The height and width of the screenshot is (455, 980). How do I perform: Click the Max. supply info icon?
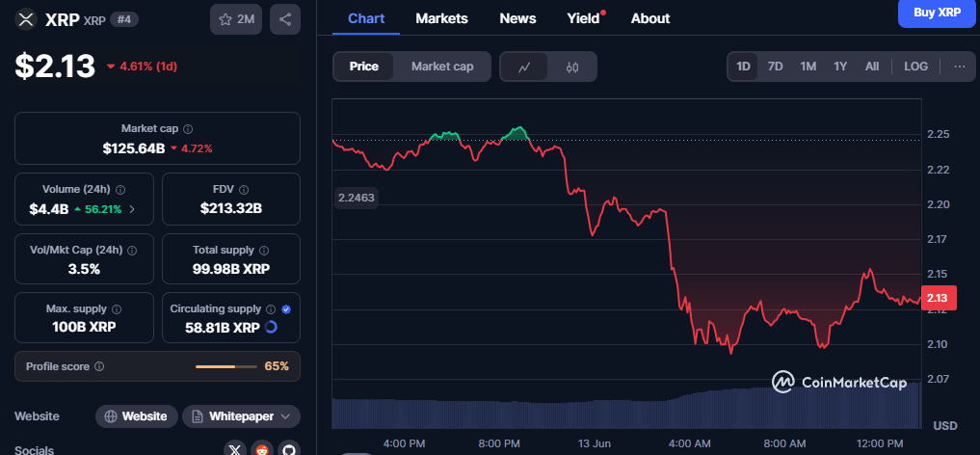tap(117, 309)
